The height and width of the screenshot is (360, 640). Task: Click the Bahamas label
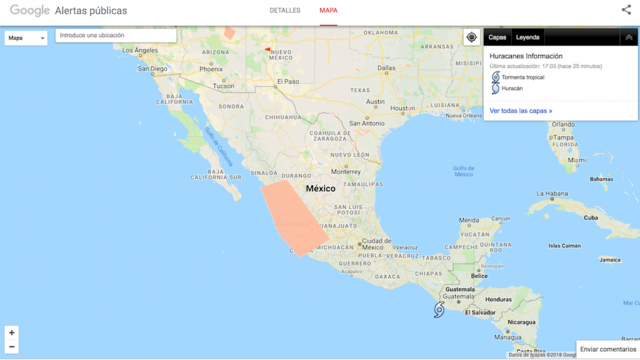click(x=601, y=179)
